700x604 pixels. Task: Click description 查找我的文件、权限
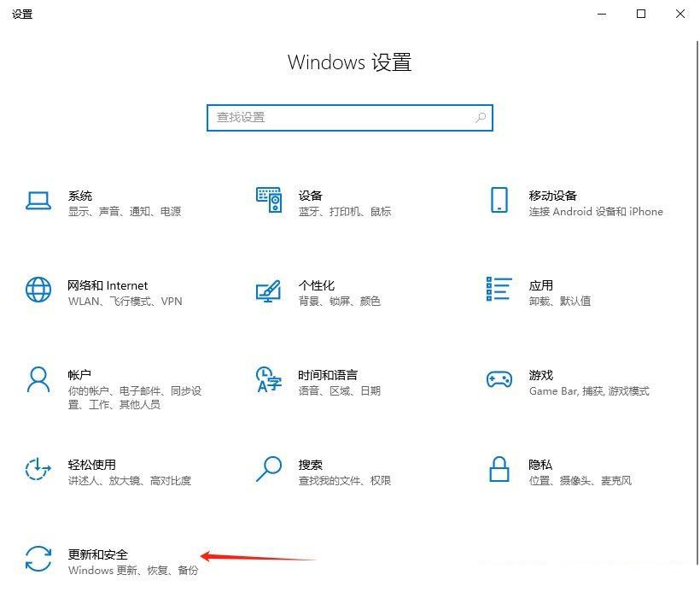pos(345,481)
